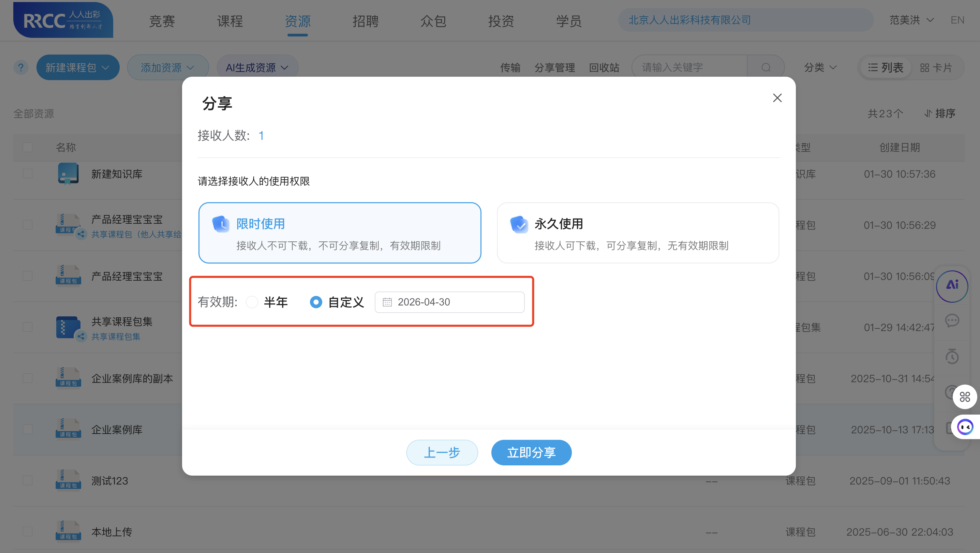
Task: Expand the 范美洪 user menu
Action: point(911,20)
